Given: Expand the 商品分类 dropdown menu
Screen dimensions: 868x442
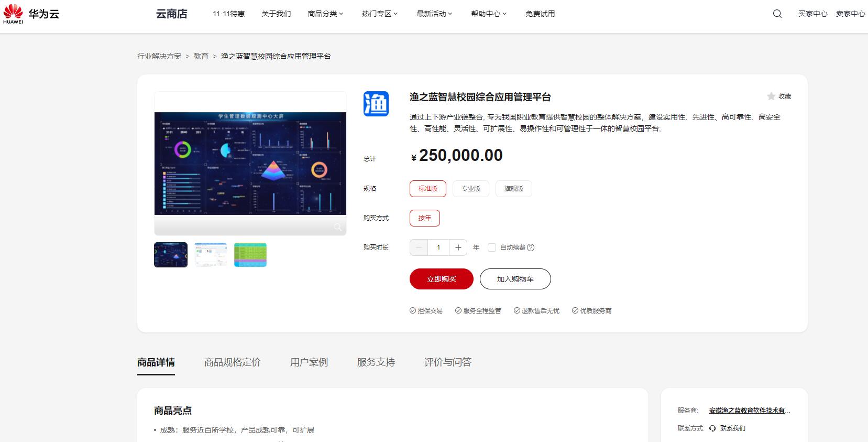Looking at the screenshot, I should [325, 14].
